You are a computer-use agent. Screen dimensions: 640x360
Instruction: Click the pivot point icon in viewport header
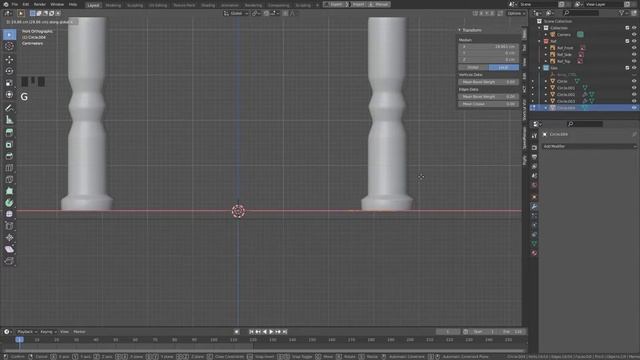pos(256,13)
